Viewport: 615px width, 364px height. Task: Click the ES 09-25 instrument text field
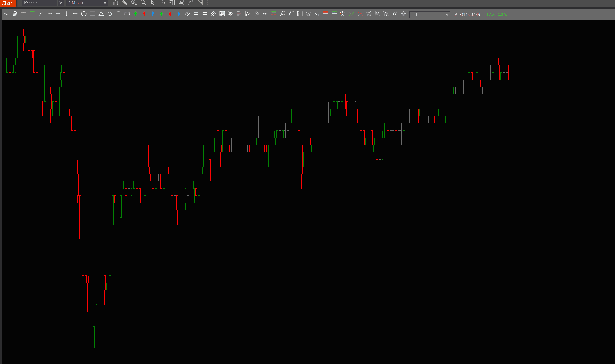pyautogui.click(x=39, y=3)
